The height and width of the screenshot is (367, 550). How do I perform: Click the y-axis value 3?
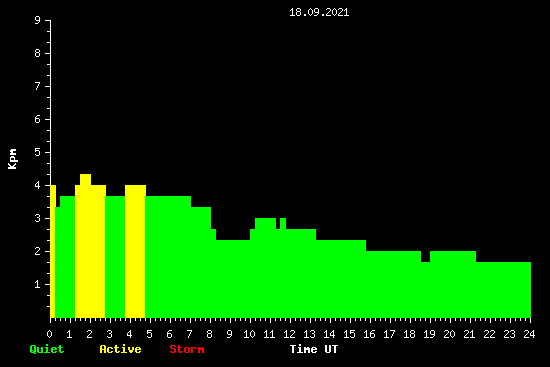point(38,218)
